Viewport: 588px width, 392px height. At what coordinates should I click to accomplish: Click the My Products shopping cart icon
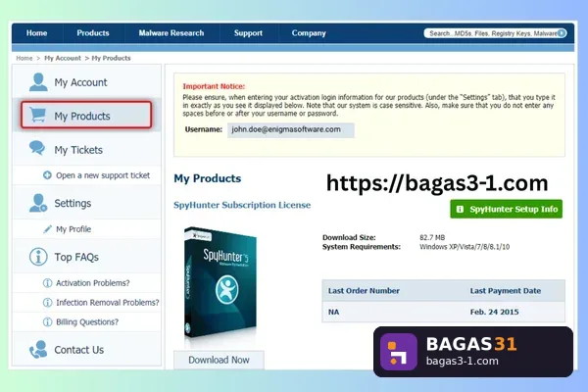38,115
